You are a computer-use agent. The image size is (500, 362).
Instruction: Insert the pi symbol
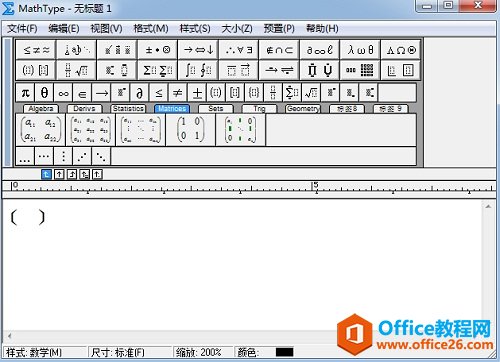[x=25, y=93]
